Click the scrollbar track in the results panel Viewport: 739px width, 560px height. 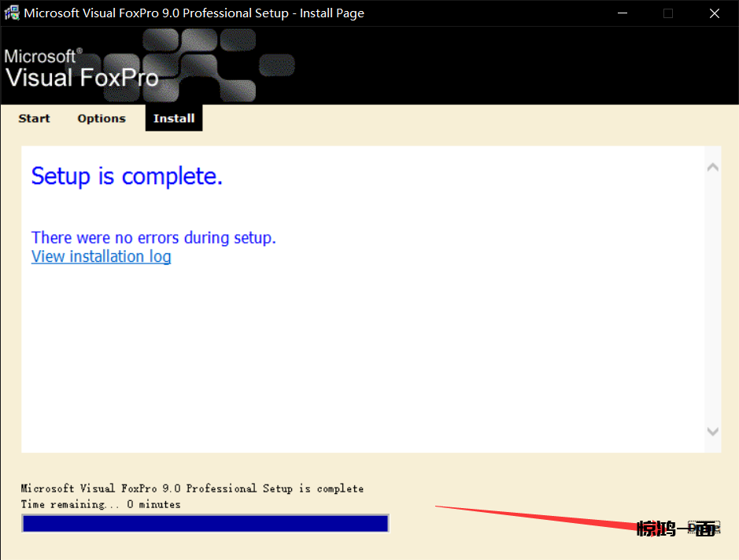(713, 299)
